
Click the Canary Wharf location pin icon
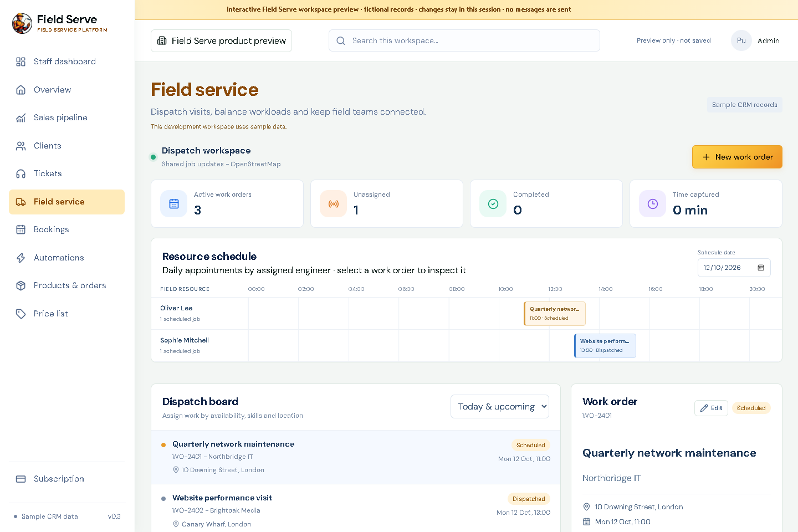click(176, 524)
